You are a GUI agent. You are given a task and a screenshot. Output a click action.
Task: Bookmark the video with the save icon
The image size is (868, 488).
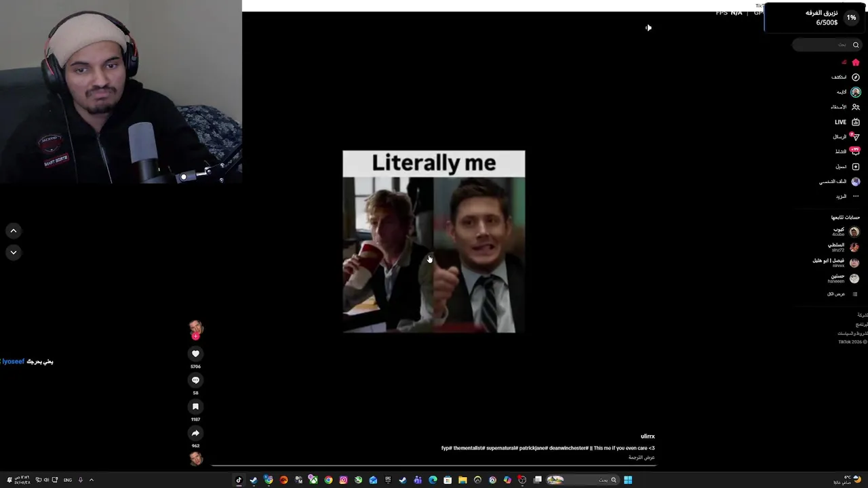[x=195, y=407]
